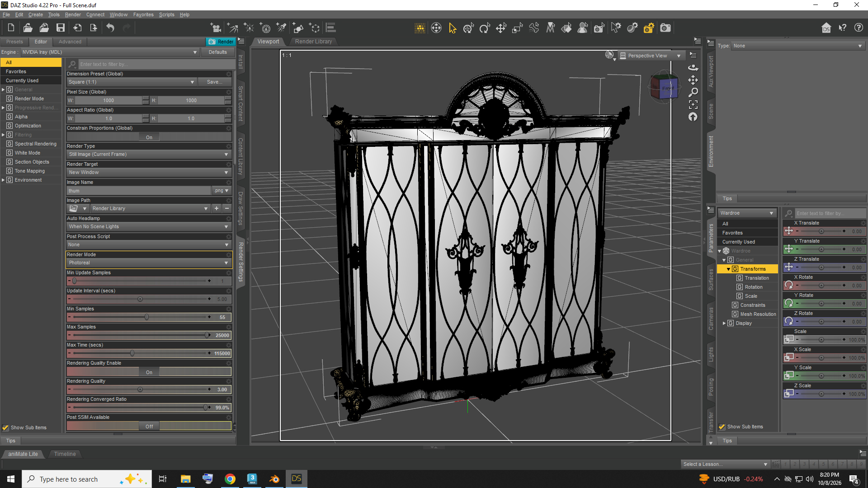
Task: Open the Perspective View camera dropdown
Action: pyautogui.click(x=651, y=56)
